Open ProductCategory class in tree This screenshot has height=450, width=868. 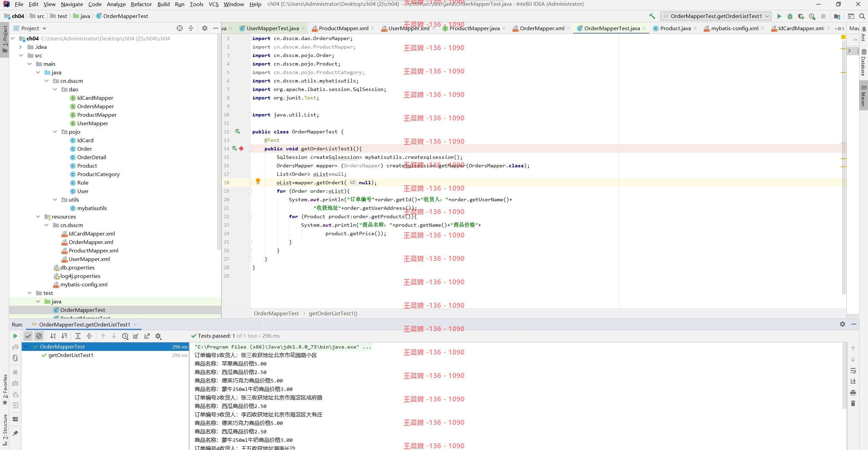coord(98,174)
